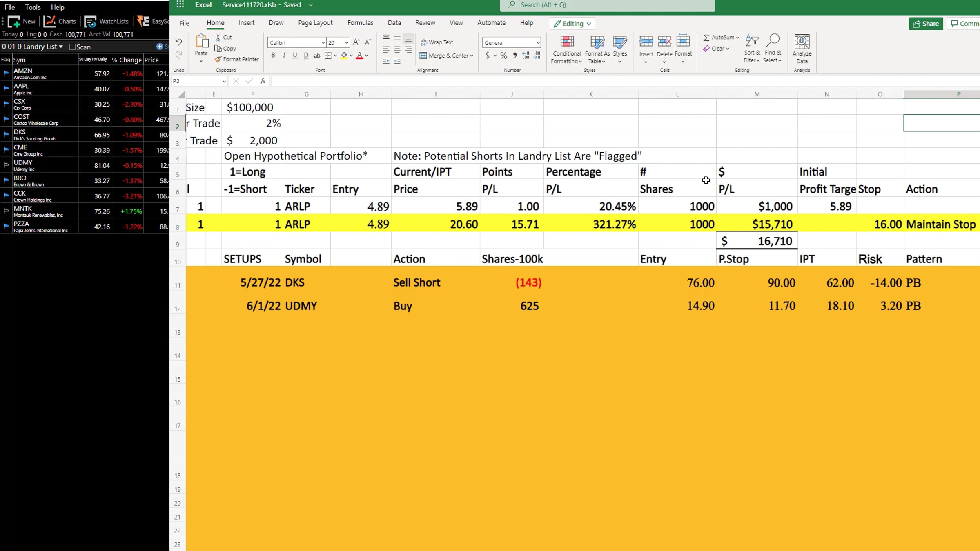
Task: Align text to the left
Action: 386,50
